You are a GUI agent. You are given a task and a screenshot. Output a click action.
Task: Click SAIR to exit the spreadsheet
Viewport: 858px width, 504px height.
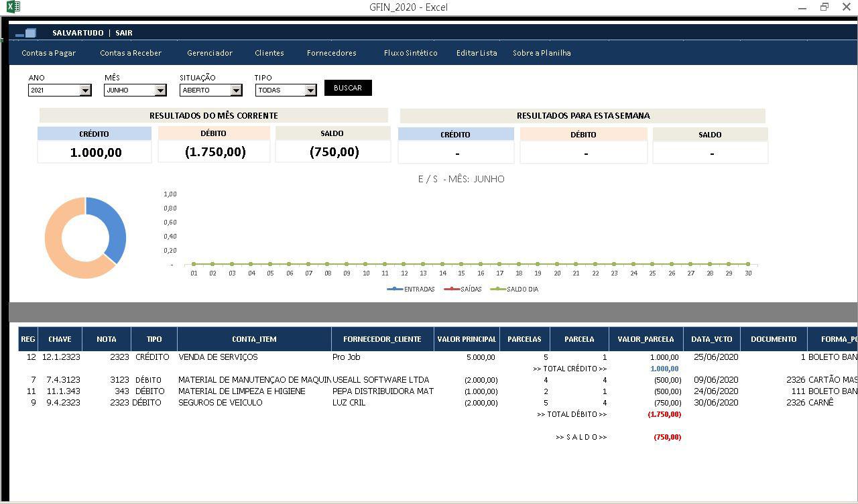(x=124, y=33)
